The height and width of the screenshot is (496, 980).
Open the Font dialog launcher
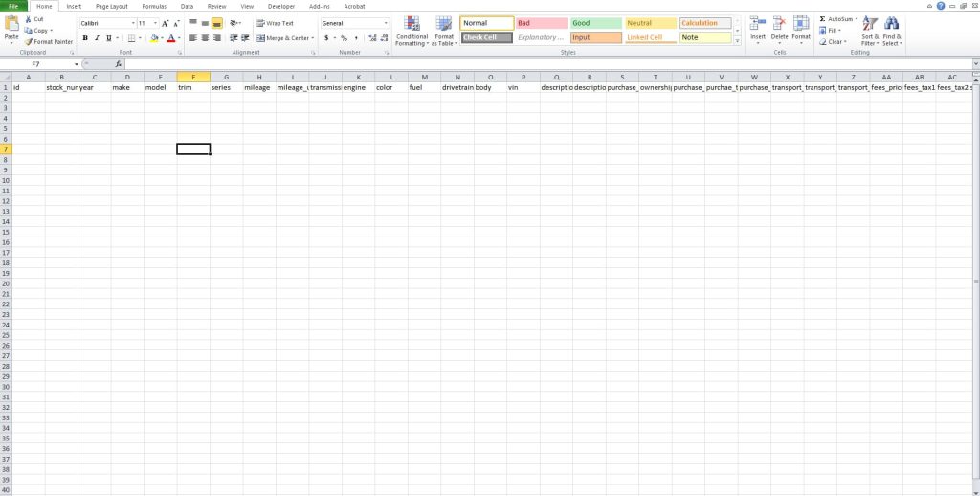coord(179,54)
